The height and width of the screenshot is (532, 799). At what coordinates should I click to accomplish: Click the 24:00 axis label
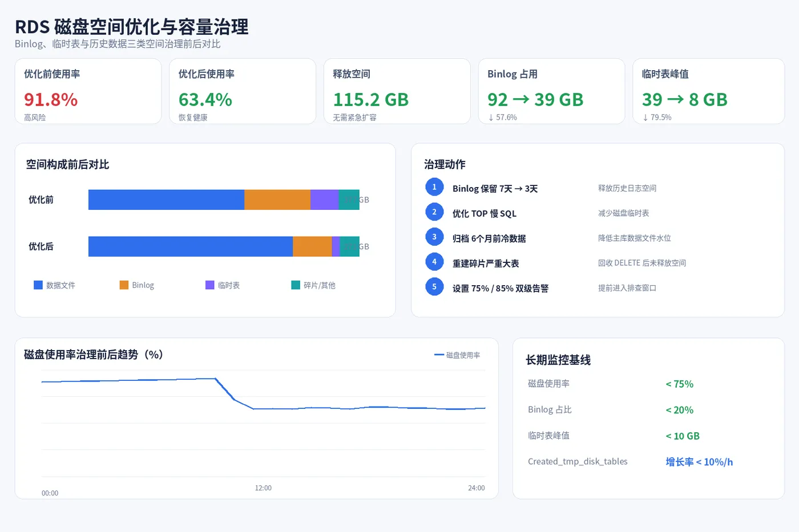click(x=477, y=488)
